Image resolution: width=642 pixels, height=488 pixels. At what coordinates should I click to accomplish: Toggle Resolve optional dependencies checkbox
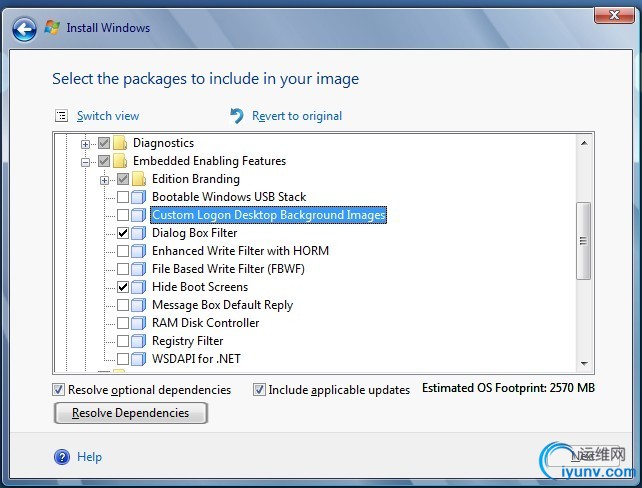59,389
